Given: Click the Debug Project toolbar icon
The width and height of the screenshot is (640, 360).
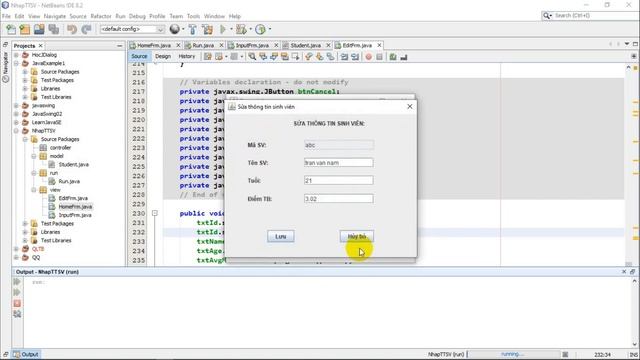Looking at the screenshot, I should pos(241,29).
